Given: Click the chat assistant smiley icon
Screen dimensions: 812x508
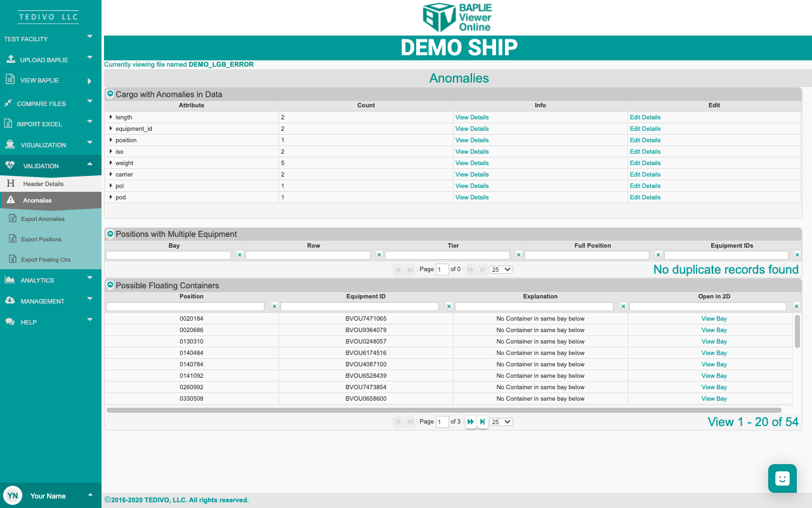Looking at the screenshot, I should tap(782, 479).
